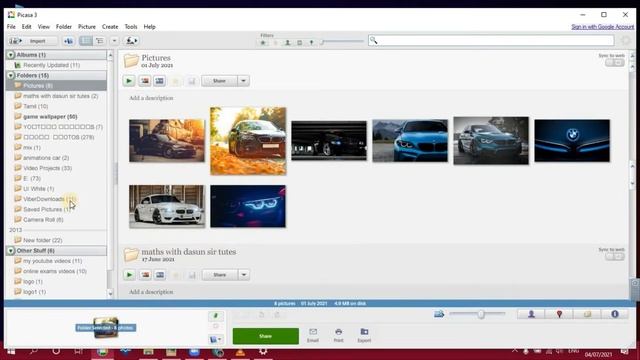Create a movie presentation from Pictures folder
This screenshot has width=640, height=360.
[160, 81]
